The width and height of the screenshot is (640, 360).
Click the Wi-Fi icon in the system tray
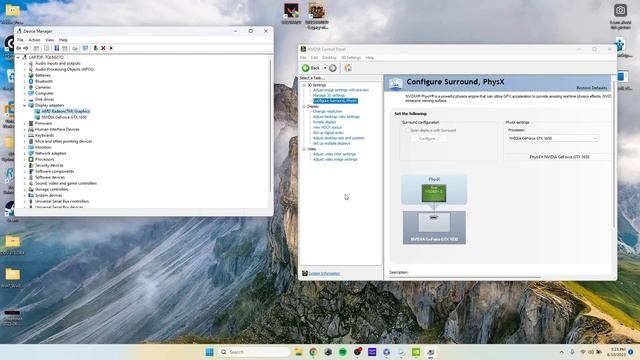tap(583, 352)
